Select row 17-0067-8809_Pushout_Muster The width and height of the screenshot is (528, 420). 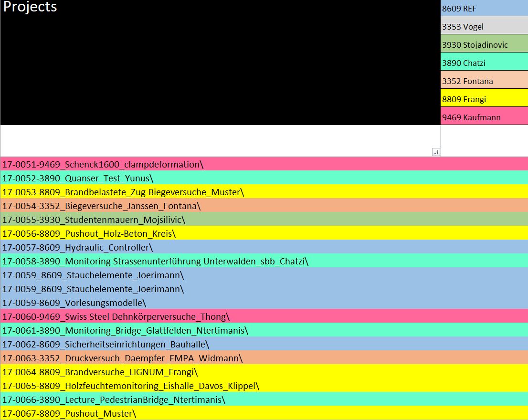(264, 412)
